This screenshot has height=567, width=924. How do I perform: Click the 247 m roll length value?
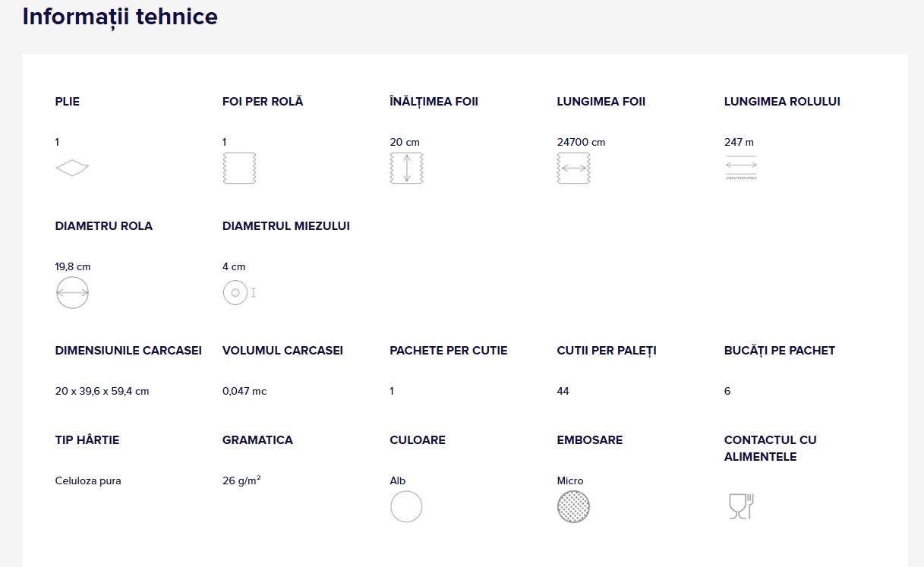pos(739,142)
